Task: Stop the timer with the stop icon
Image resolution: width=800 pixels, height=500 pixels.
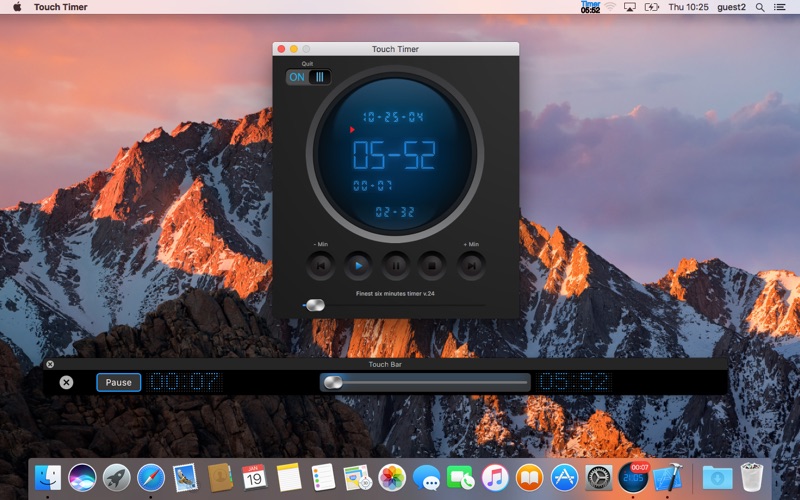Action: (432, 265)
